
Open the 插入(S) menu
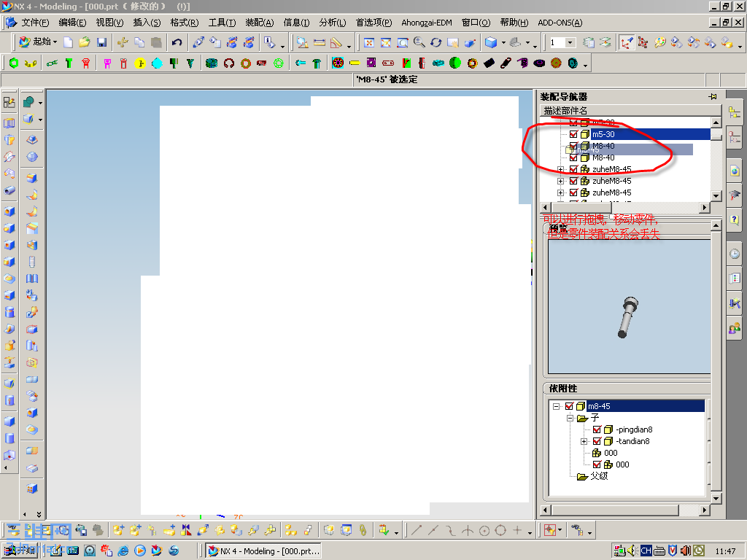coord(147,23)
